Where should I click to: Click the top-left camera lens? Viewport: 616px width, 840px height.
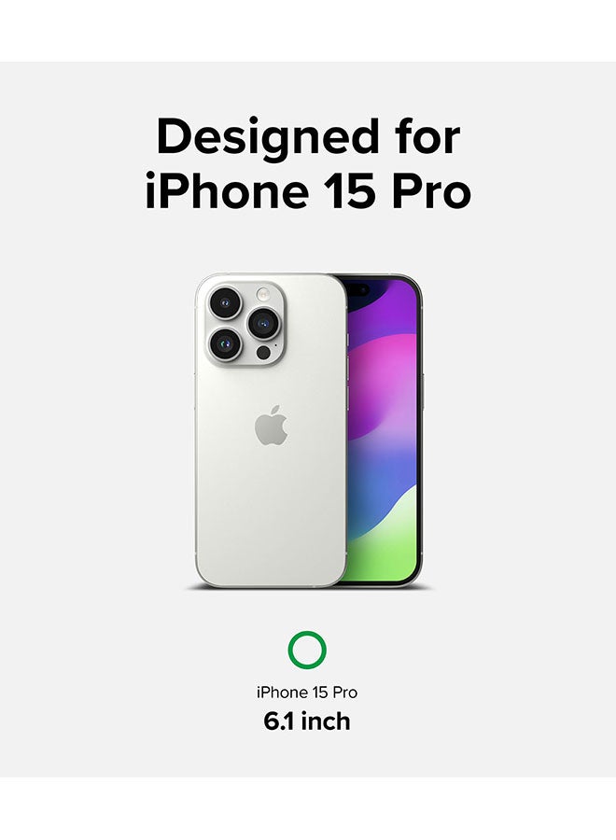226,303
